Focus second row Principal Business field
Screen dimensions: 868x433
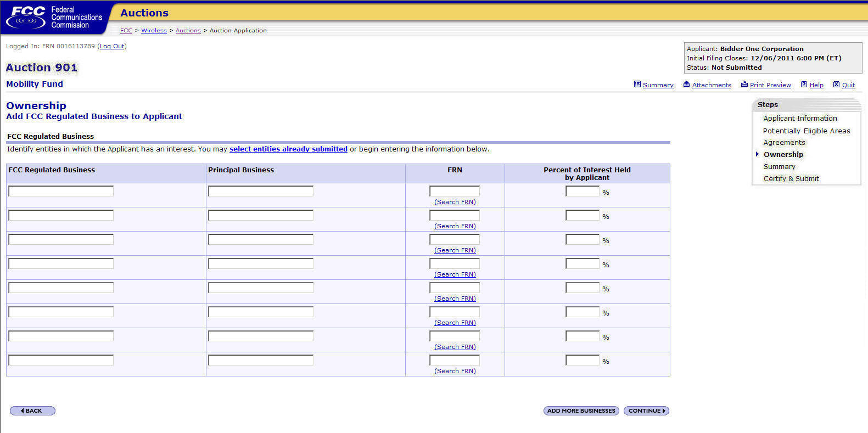261,215
